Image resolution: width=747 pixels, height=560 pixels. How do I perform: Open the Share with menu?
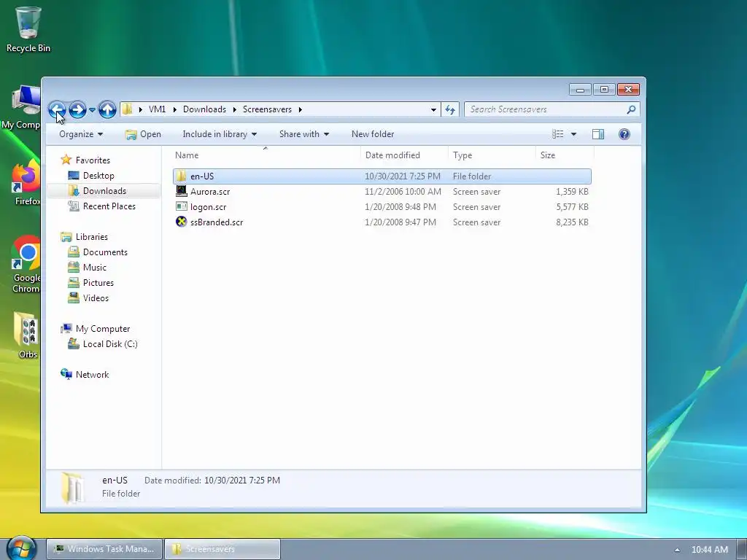304,134
